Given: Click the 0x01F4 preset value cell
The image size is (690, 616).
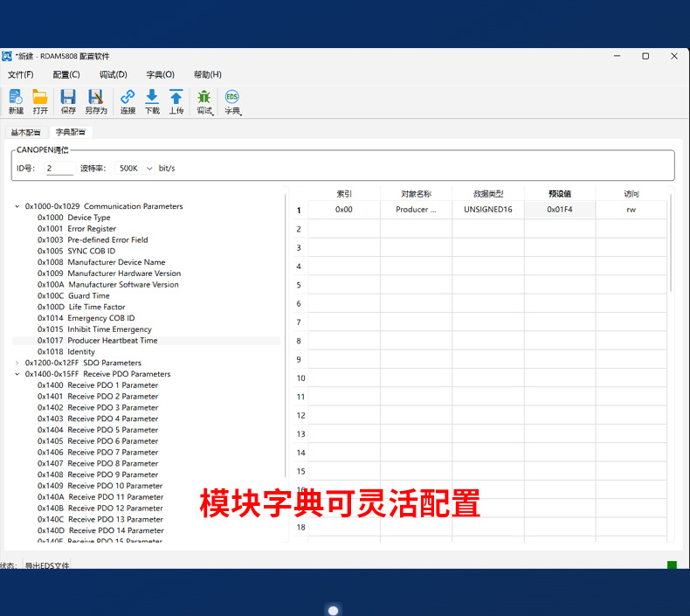Looking at the screenshot, I should [x=559, y=210].
